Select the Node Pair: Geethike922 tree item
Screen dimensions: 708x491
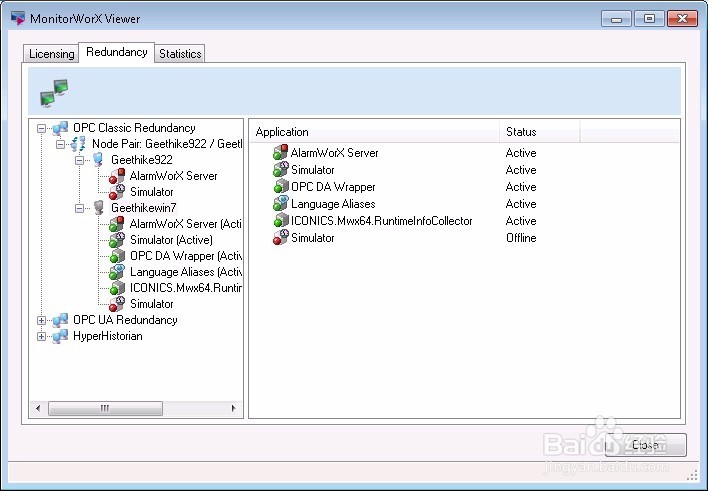[x=167, y=144]
